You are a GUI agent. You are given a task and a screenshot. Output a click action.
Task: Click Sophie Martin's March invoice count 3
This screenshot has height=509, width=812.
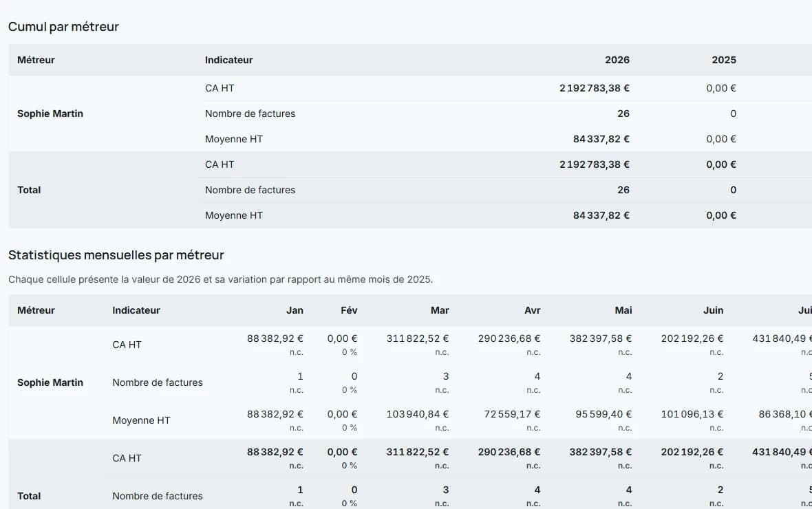446,376
